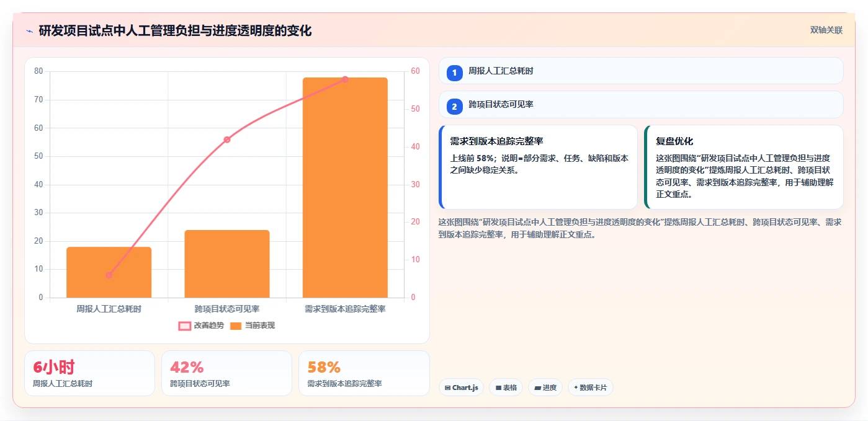
Task: Click the trend line point at 6
Action: [x=109, y=275]
